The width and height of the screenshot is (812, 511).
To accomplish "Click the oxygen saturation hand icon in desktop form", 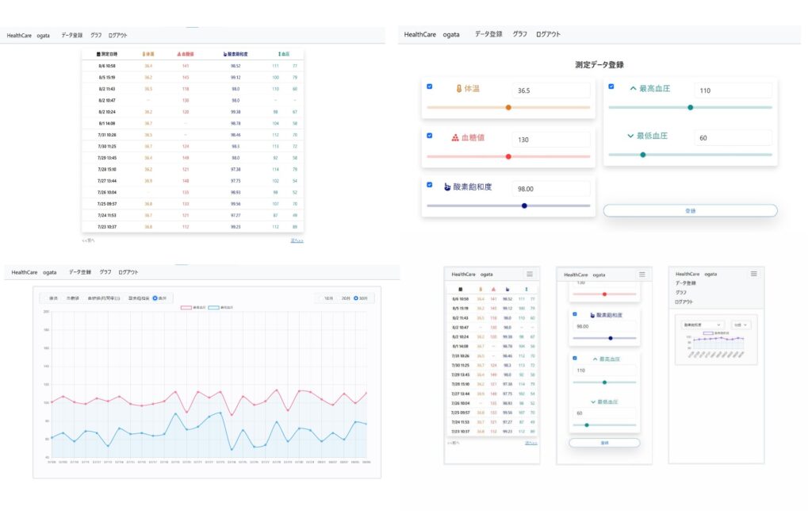I will coord(447,187).
